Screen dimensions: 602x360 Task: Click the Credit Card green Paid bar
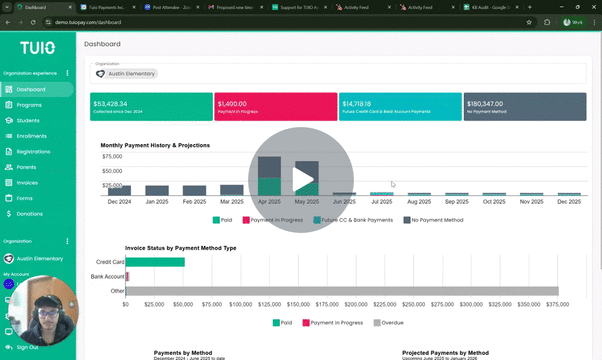(x=155, y=262)
